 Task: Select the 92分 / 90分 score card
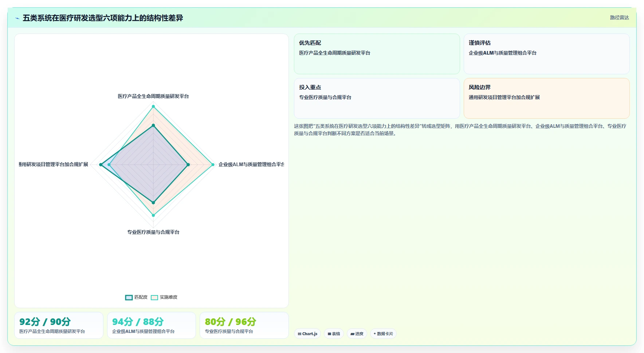pyautogui.click(x=59, y=325)
